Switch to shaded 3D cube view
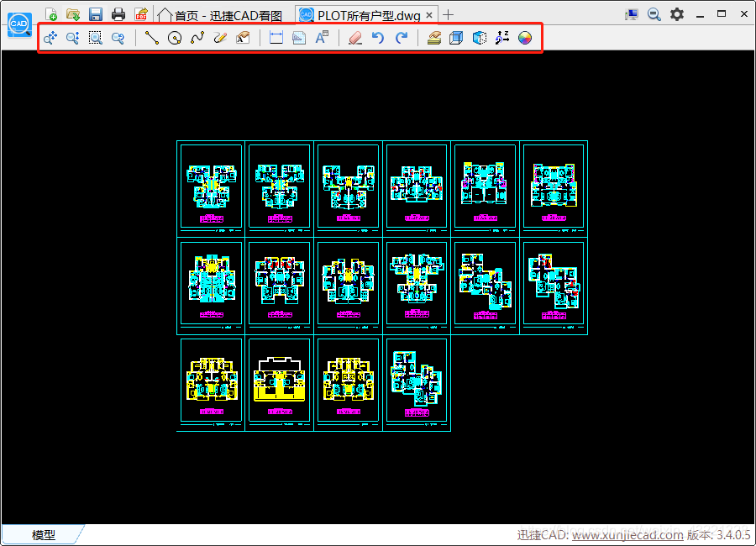The height and width of the screenshot is (546, 756). [480, 38]
